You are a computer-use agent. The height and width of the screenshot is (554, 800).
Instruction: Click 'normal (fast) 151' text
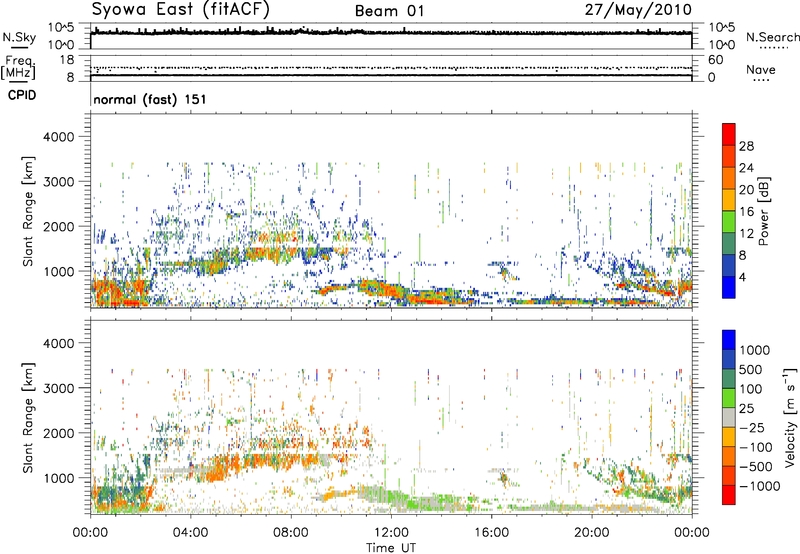150,99
